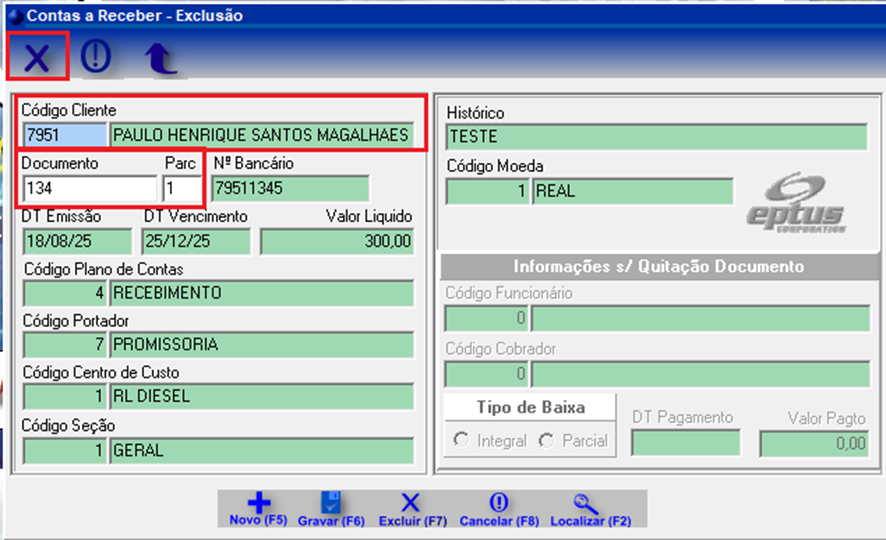Image resolution: width=886 pixels, height=540 pixels.
Task: Select the Parcial radio button
Action: click(546, 440)
